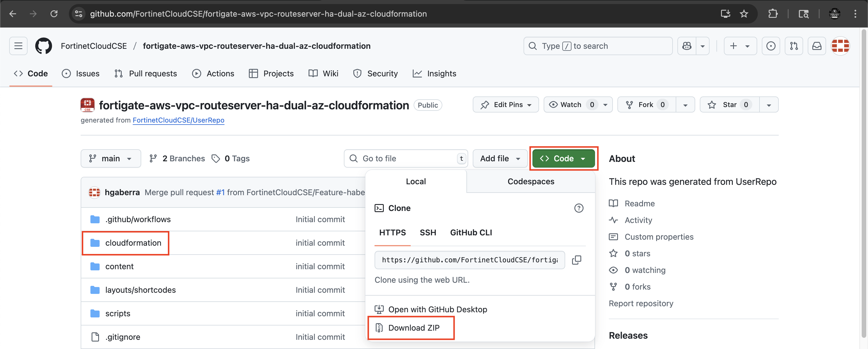868x349 pixels.
Task: Open the Chrome three-dot menu
Action: coord(855,14)
